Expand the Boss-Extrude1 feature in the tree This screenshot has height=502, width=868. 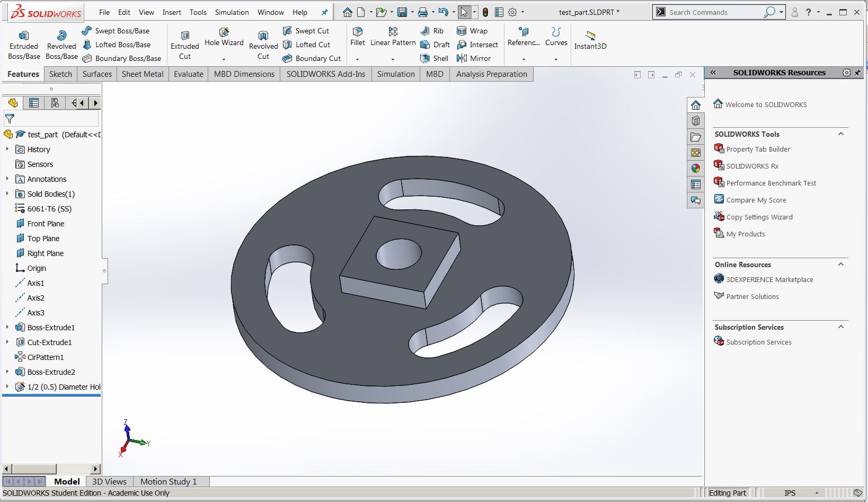click(x=6, y=327)
